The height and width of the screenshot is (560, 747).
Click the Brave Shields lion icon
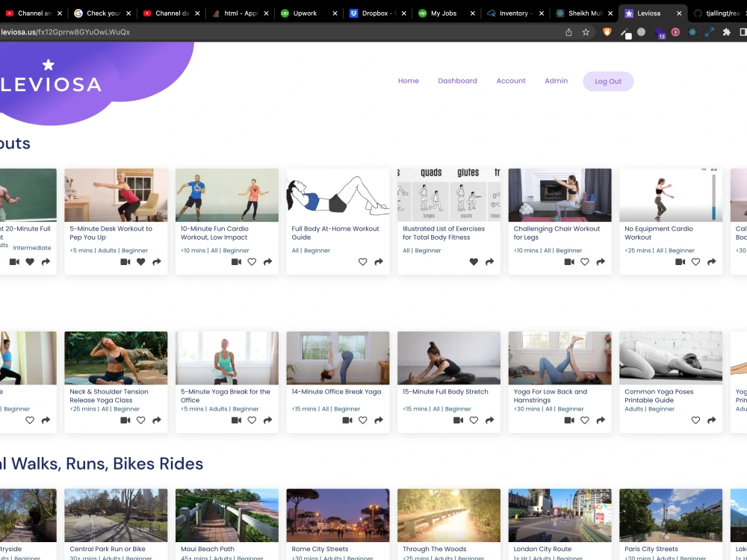tap(607, 32)
